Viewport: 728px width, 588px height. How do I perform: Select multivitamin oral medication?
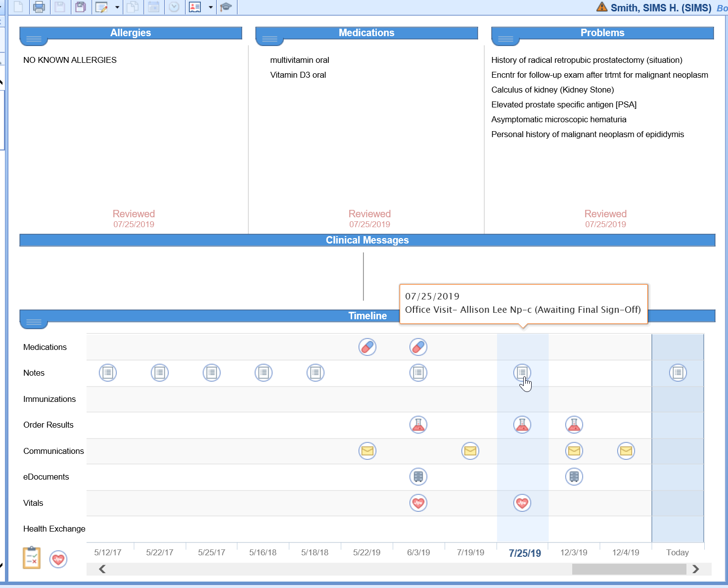pos(300,60)
